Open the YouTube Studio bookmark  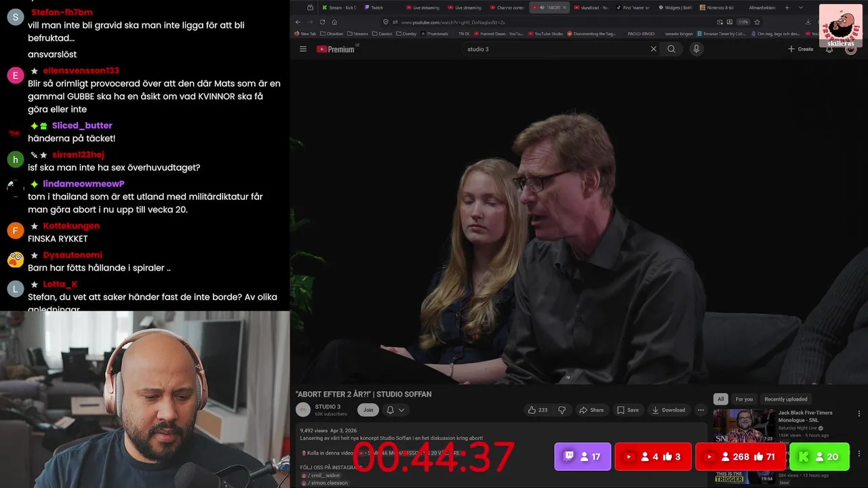coord(545,33)
